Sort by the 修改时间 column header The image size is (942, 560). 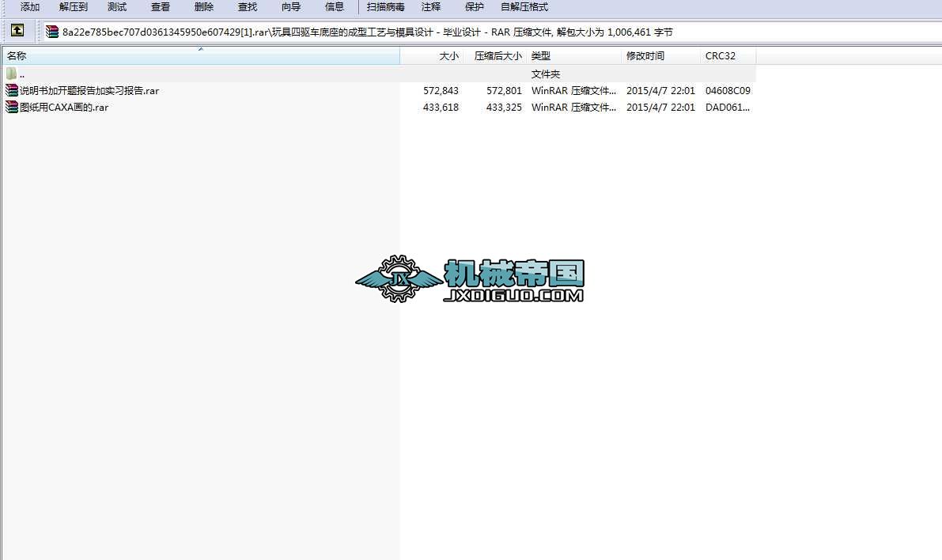click(661, 56)
